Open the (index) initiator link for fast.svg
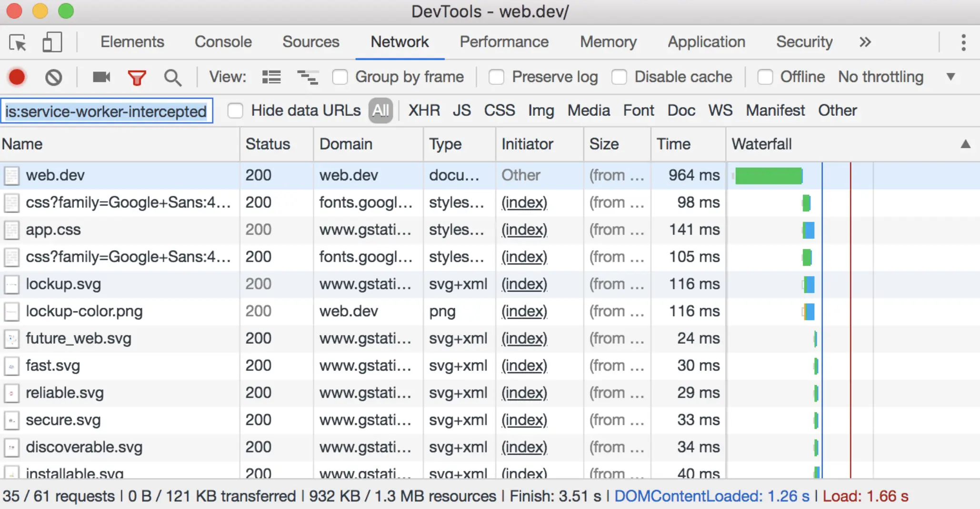This screenshot has width=980, height=509. coord(524,366)
